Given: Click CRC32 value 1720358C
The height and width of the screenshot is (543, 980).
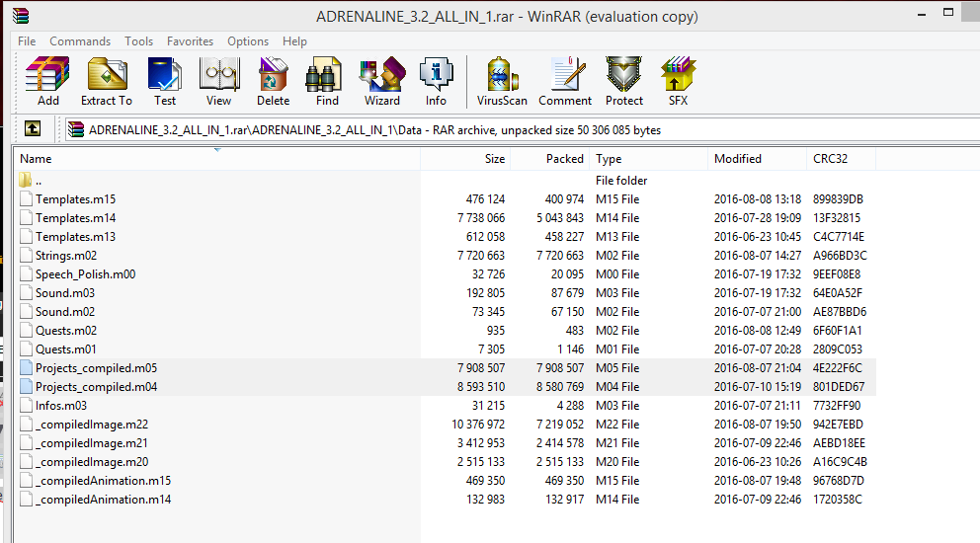Looking at the screenshot, I should click(838, 499).
